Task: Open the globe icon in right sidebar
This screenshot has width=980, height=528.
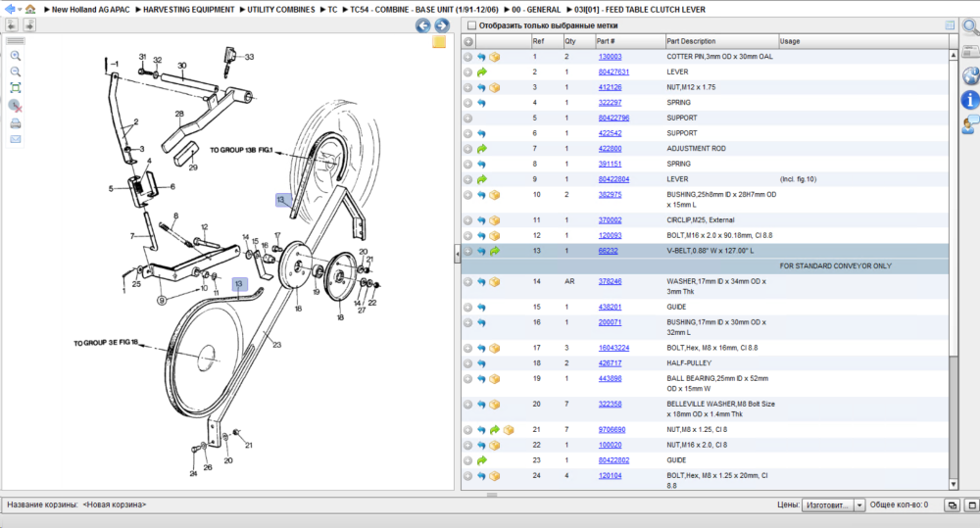Action: coord(970,75)
